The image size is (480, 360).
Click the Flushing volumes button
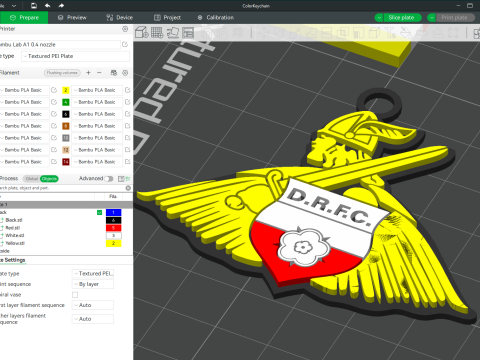[62, 73]
